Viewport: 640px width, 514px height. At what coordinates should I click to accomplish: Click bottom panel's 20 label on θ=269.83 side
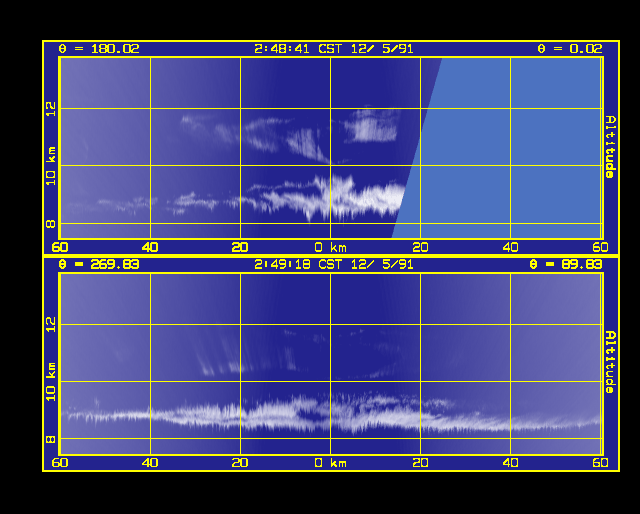(x=240, y=463)
